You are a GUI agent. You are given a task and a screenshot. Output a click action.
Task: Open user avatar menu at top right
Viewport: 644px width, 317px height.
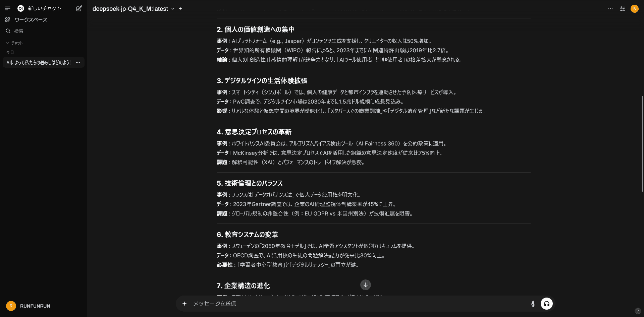click(x=635, y=9)
